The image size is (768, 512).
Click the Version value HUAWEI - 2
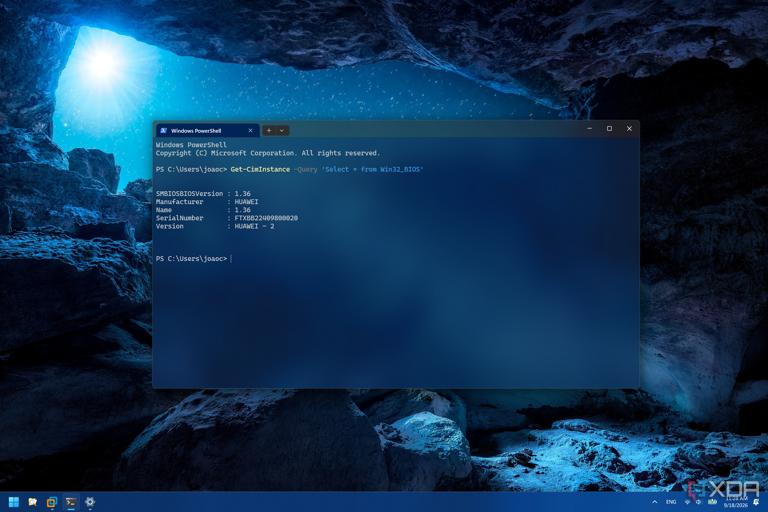coord(254,226)
